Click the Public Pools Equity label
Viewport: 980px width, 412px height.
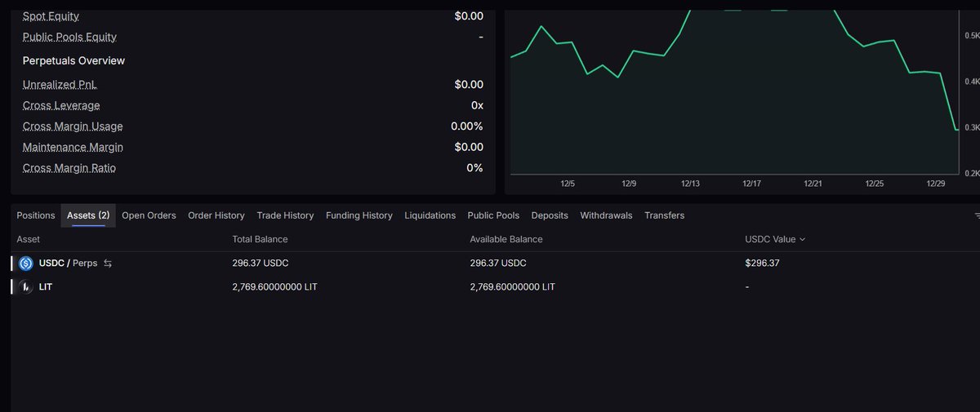[x=69, y=37]
